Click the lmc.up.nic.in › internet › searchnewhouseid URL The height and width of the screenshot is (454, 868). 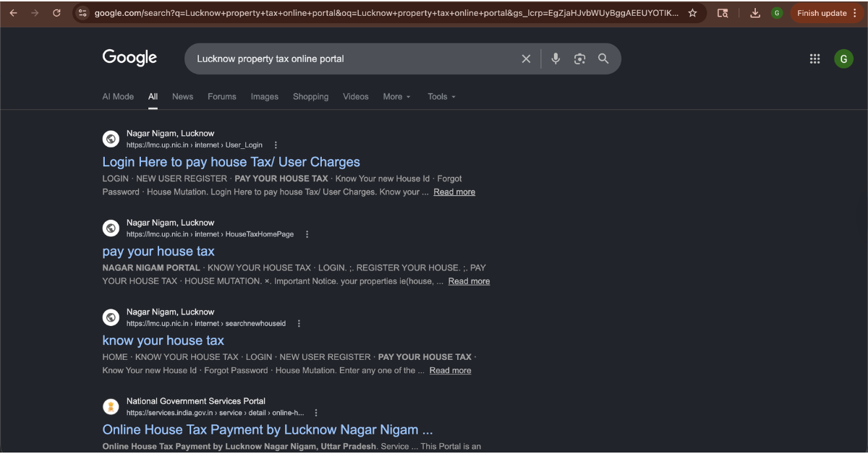click(x=206, y=324)
